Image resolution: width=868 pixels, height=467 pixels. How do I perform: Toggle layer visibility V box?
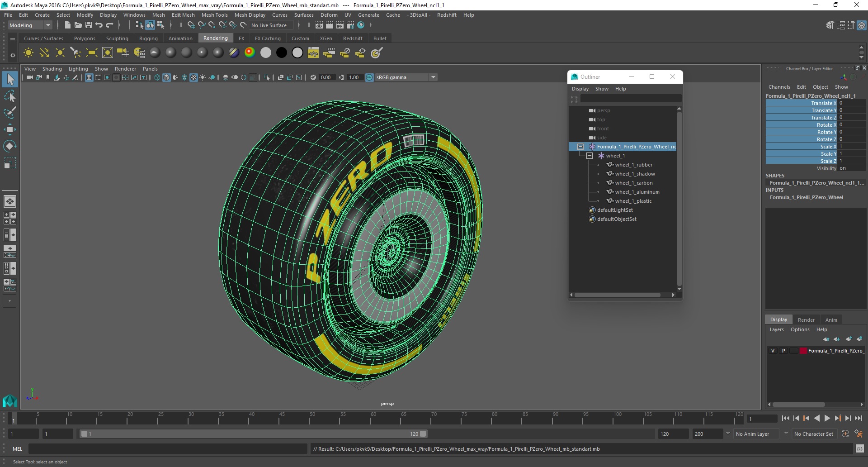click(x=773, y=351)
